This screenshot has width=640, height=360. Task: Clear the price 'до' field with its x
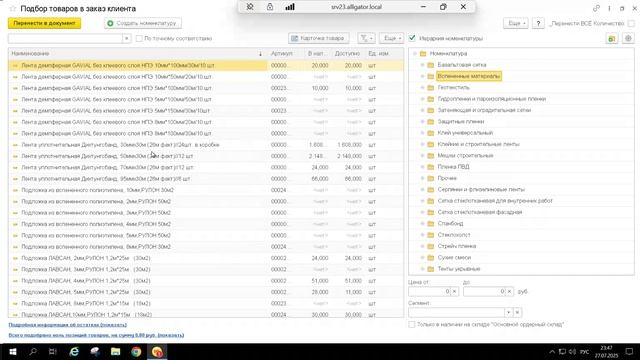click(509, 291)
